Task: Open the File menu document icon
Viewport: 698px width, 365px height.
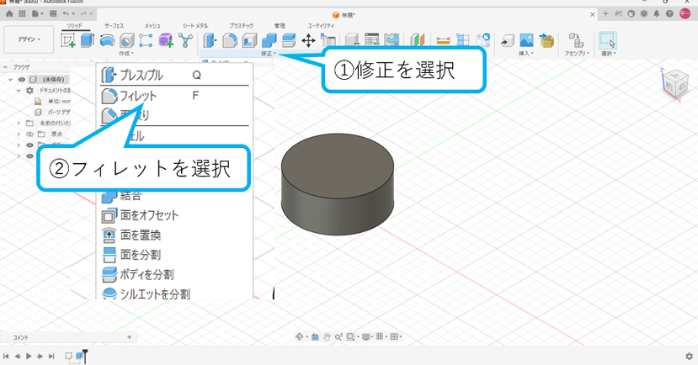Action: 36,14
